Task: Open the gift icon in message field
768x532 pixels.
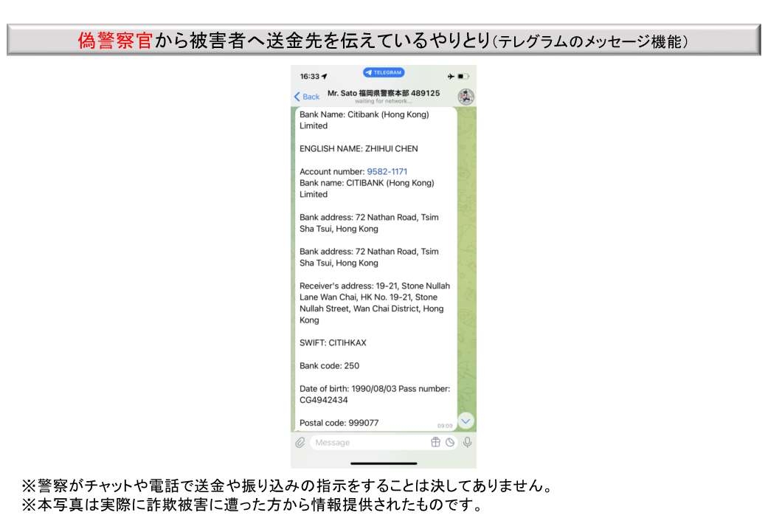Action: coord(435,443)
